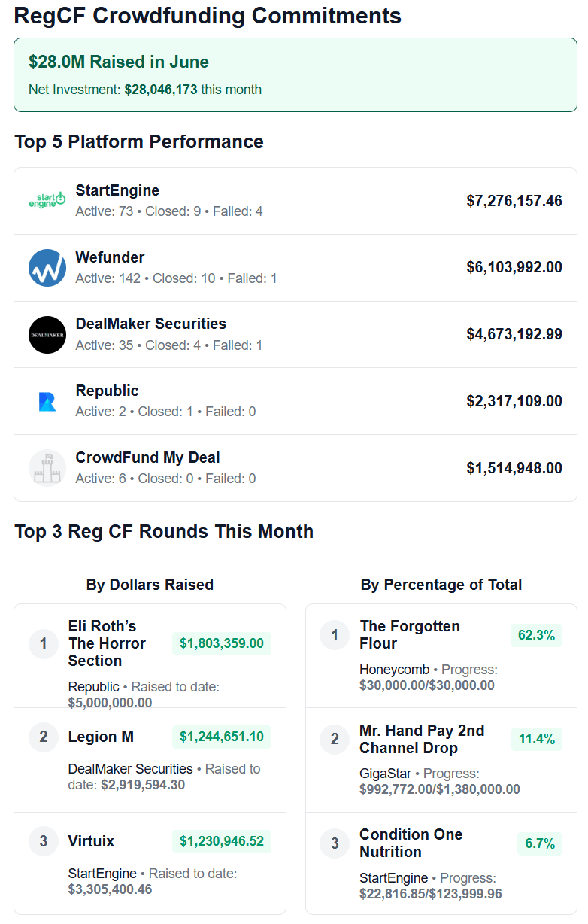Click the Republic logo icon

[x=47, y=401]
